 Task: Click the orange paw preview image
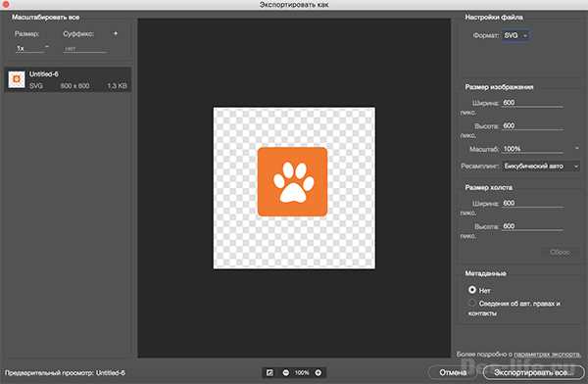pos(292,181)
